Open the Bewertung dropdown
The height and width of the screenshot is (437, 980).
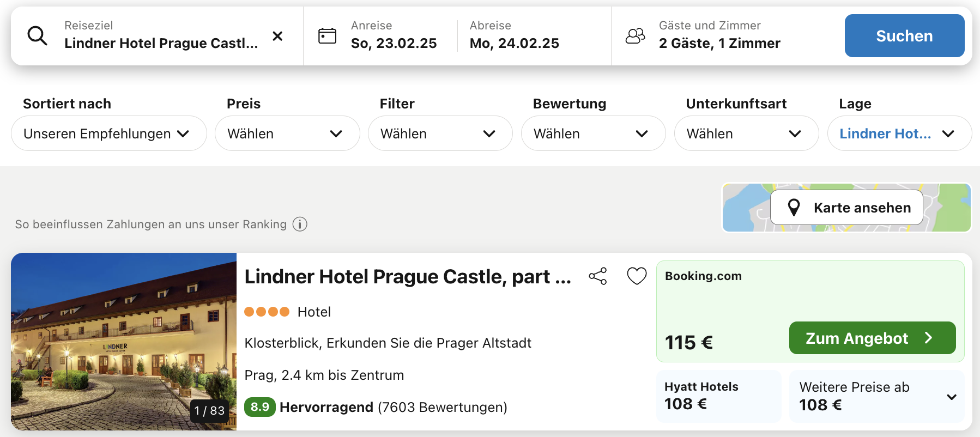click(594, 133)
